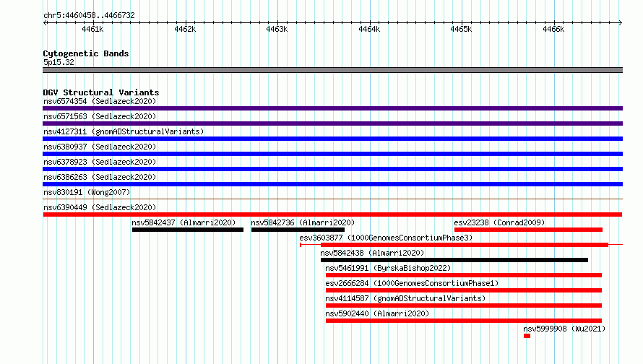Click the gray 5p15.32 cytogenetic band bar

point(332,70)
